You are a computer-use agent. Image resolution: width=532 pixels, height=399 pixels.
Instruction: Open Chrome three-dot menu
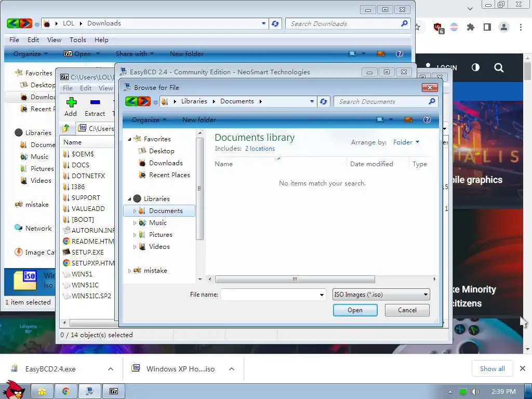pyautogui.click(x=521, y=27)
